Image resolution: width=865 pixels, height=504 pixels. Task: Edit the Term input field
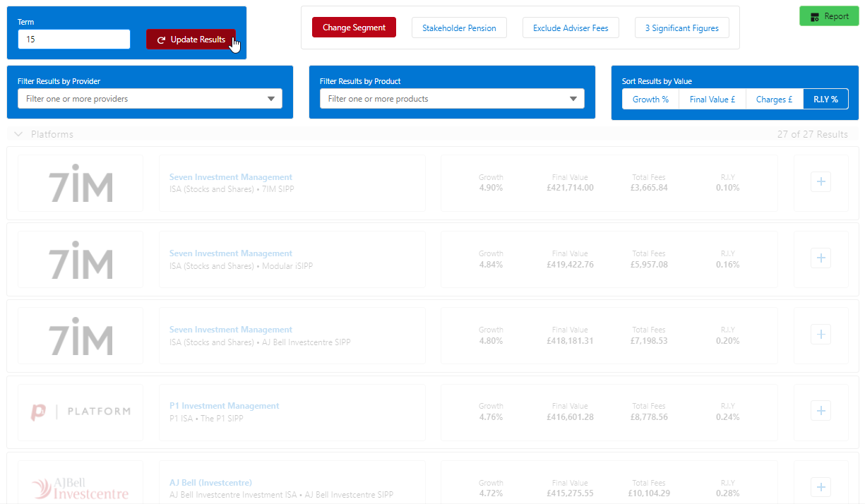pyautogui.click(x=74, y=40)
